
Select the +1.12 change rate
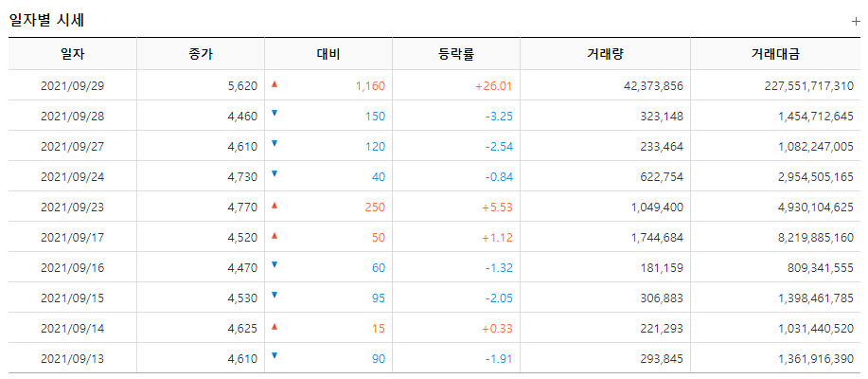tap(496, 238)
